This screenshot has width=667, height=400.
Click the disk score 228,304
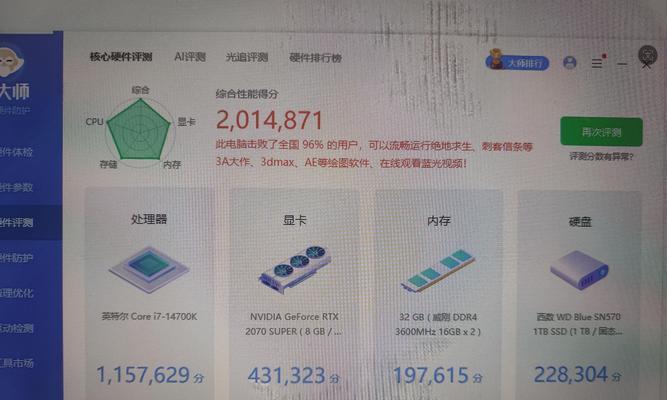578,375
